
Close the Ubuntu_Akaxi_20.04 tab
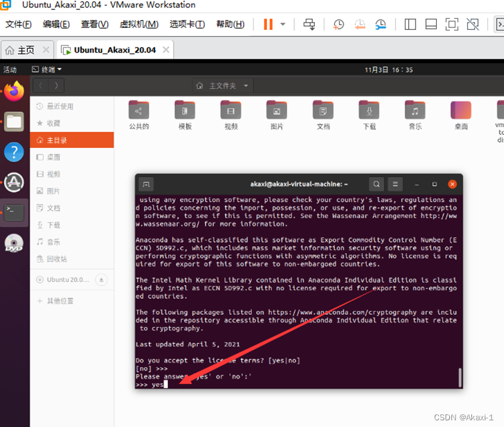point(166,50)
